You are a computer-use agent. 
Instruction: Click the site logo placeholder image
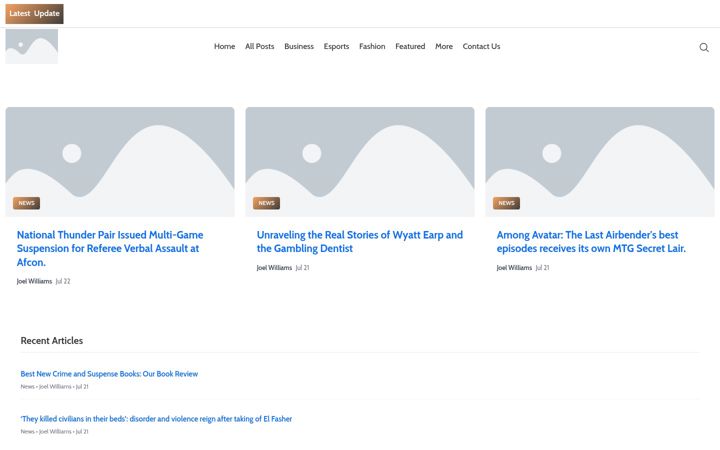pos(32,46)
